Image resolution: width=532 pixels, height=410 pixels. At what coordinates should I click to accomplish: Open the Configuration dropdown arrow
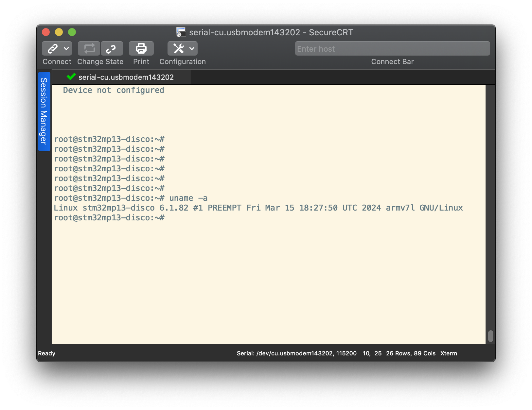click(x=192, y=48)
